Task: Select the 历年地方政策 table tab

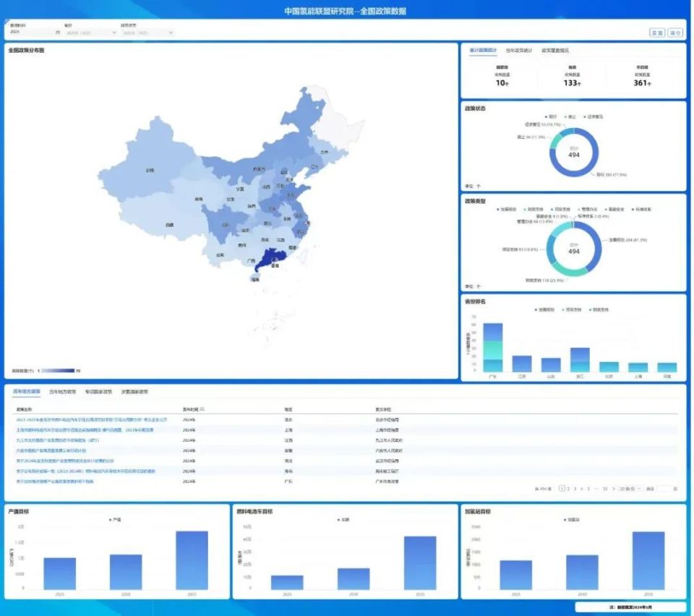Action: coord(27,392)
